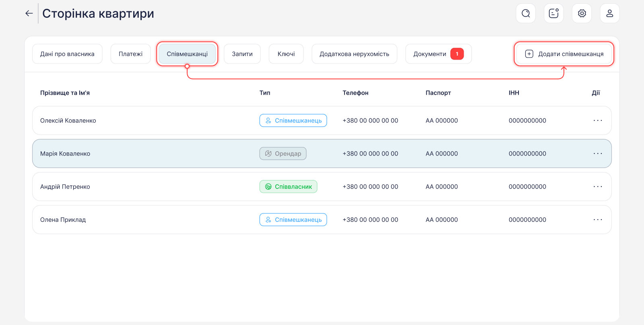Open actions menu for Олексій Коваленко
Image resolution: width=644 pixels, height=325 pixels.
coord(598,120)
